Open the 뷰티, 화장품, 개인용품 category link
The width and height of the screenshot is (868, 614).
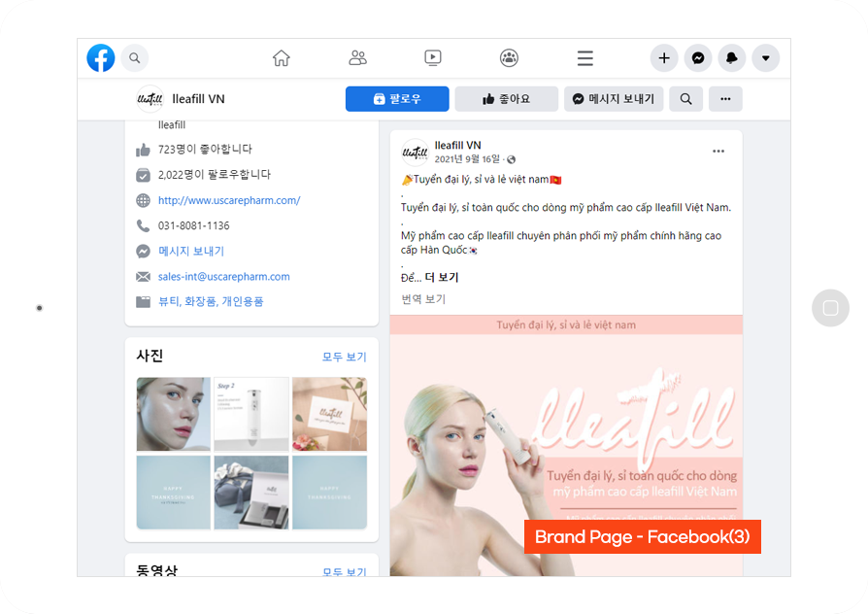tap(211, 301)
